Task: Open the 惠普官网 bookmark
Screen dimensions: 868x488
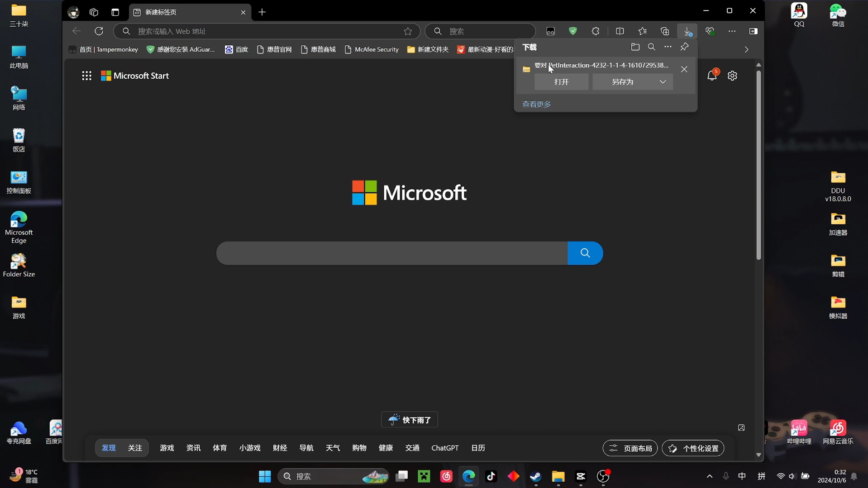Action: click(274, 49)
